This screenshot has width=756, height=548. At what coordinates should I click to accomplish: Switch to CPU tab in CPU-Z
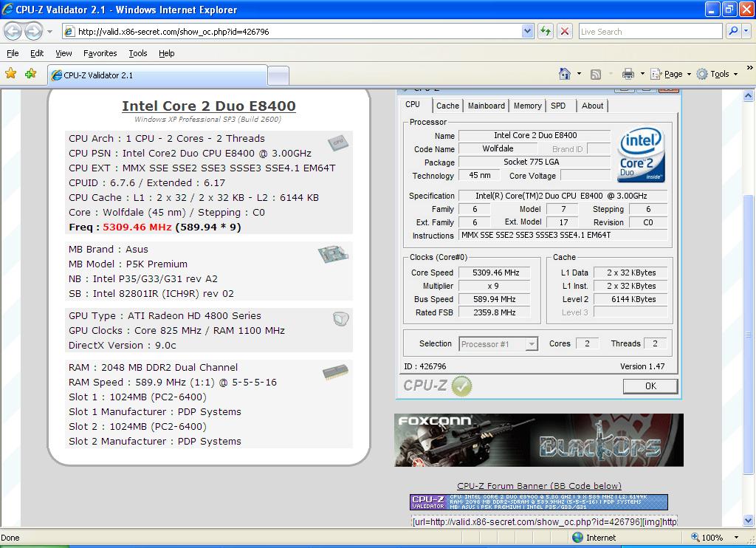pyautogui.click(x=413, y=105)
